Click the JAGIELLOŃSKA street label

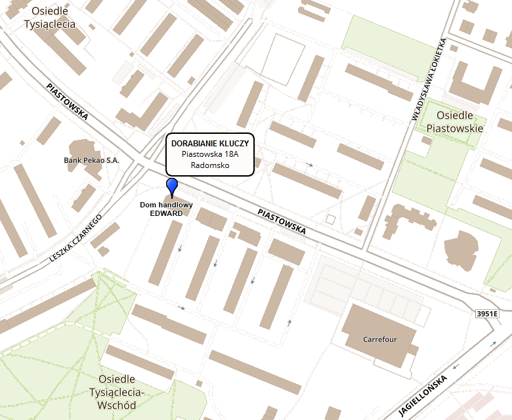pyautogui.click(x=423, y=396)
